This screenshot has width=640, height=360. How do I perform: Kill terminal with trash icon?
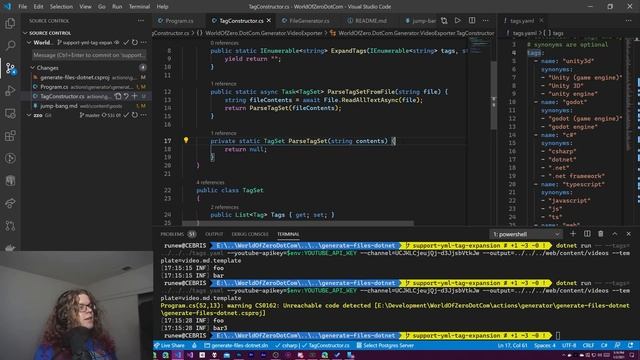(x=601, y=234)
